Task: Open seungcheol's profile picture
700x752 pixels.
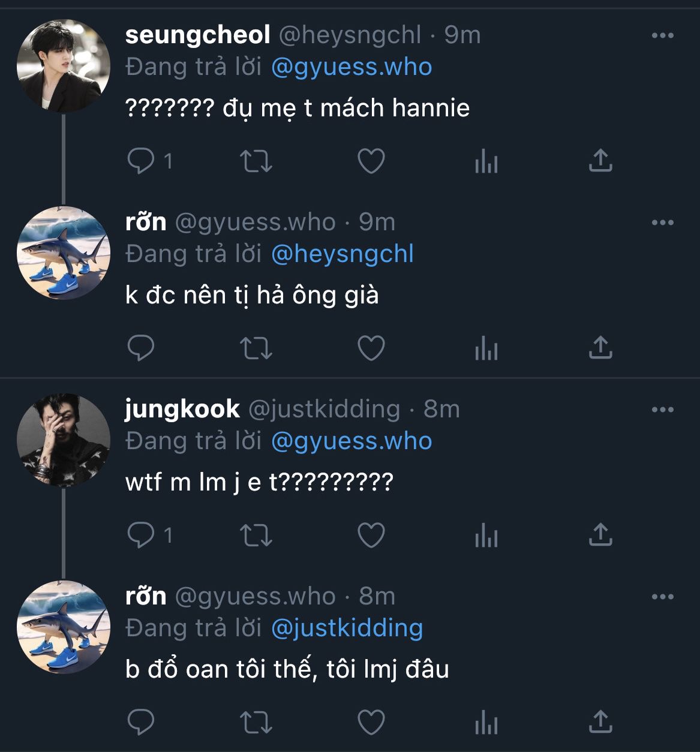Action: pos(63,66)
